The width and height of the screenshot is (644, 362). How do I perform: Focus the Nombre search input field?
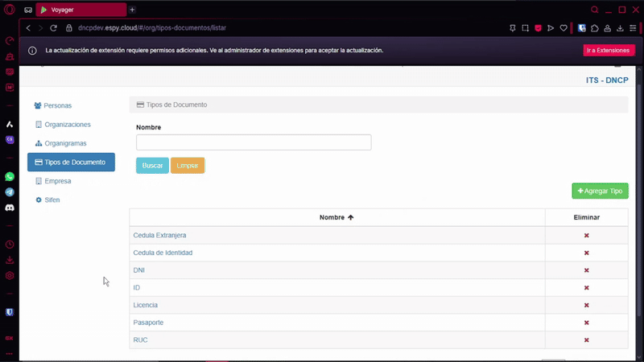point(254,142)
